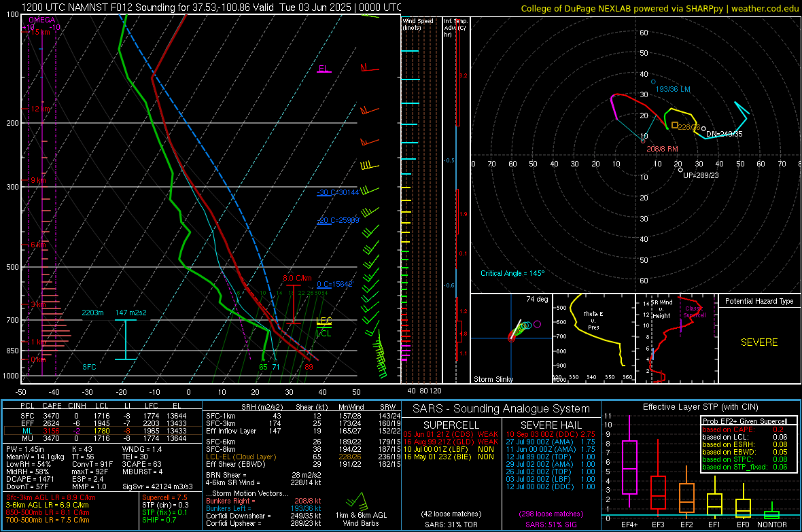This screenshot has width=802, height=532.
Task: Click the 'SR Wind v. Height' panel label
Action: click(661, 309)
